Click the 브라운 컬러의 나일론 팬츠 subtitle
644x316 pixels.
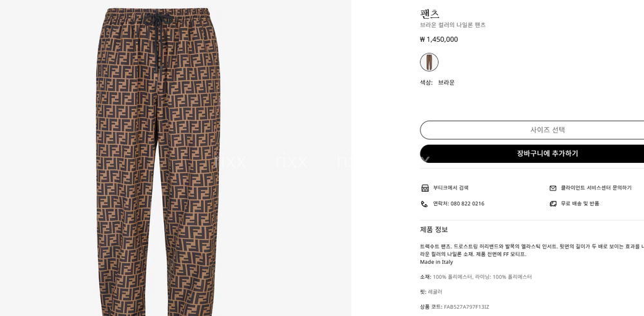click(453, 25)
